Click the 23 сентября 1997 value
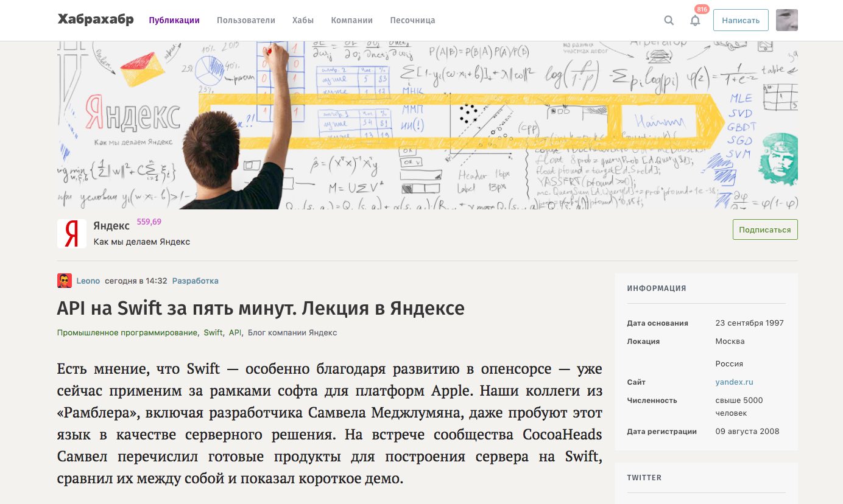Image resolution: width=843 pixels, height=504 pixels. click(x=750, y=323)
